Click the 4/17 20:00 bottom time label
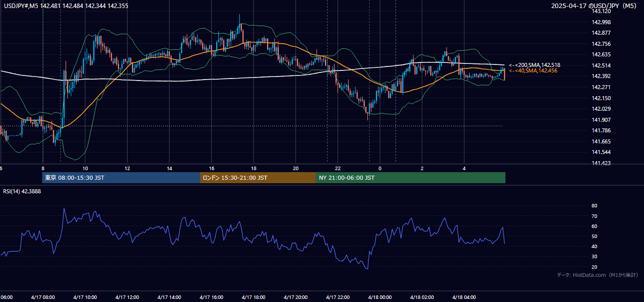The width and height of the screenshot is (644, 302). pyautogui.click(x=295, y=297)
